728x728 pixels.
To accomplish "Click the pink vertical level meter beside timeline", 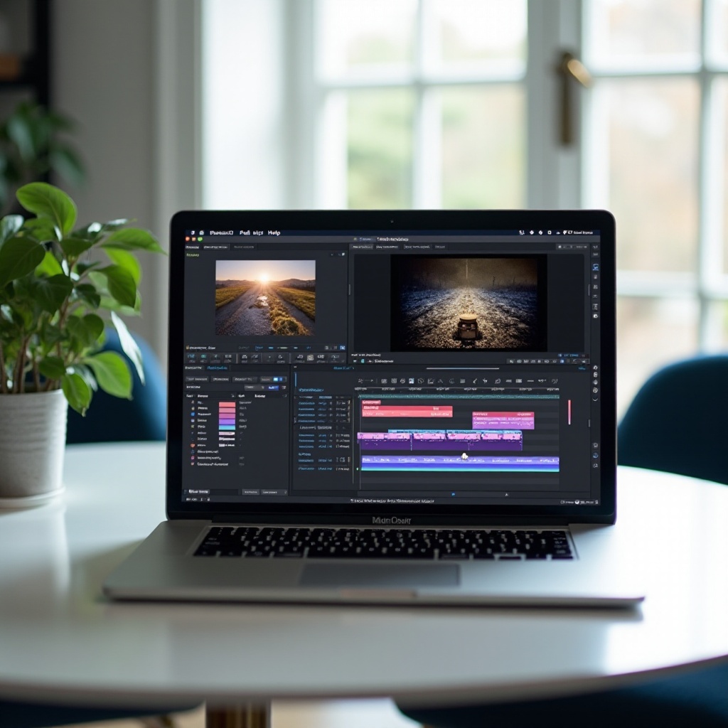I will [569, 412].
